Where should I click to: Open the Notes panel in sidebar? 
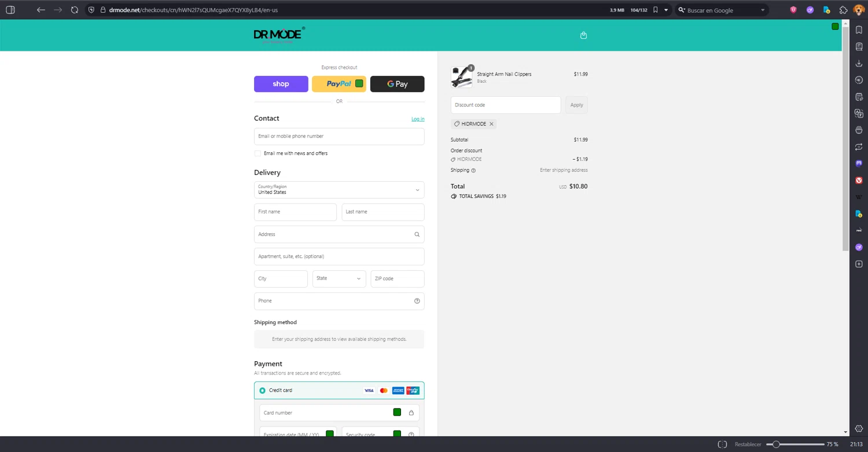859,97
